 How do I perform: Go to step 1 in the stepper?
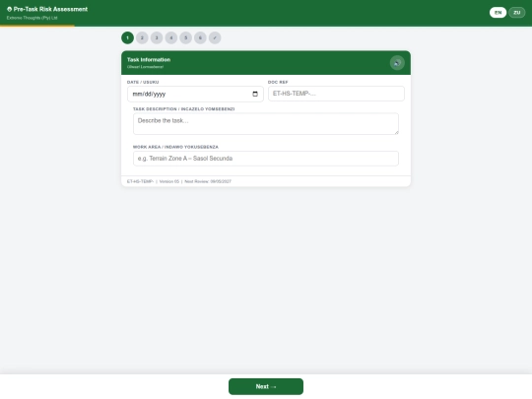[x=127, y=37]
